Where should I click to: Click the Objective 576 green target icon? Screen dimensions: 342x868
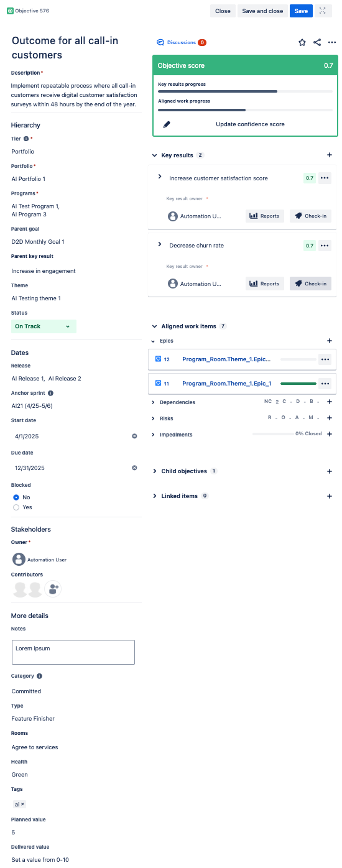(10, 11)
